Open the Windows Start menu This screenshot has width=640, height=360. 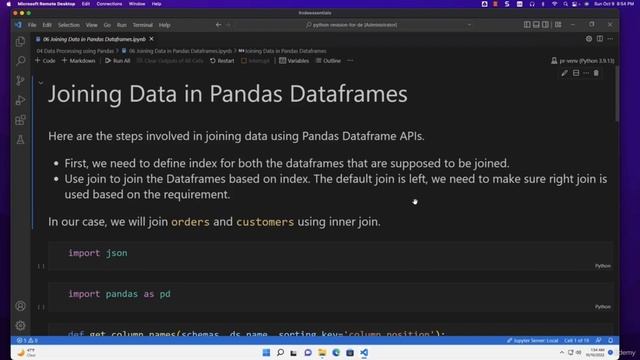click(x=266, y=352)
